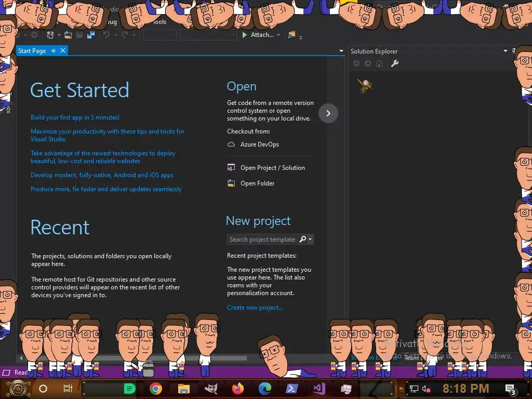The width and height of the screenshot is (532, 399).
Task: Open File Explorer from taskbar
Action: tap(183, 389)
